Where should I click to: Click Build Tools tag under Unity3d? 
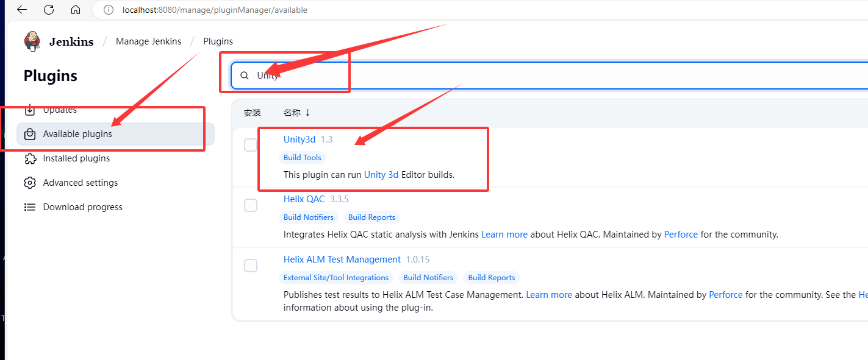point(303,158)
